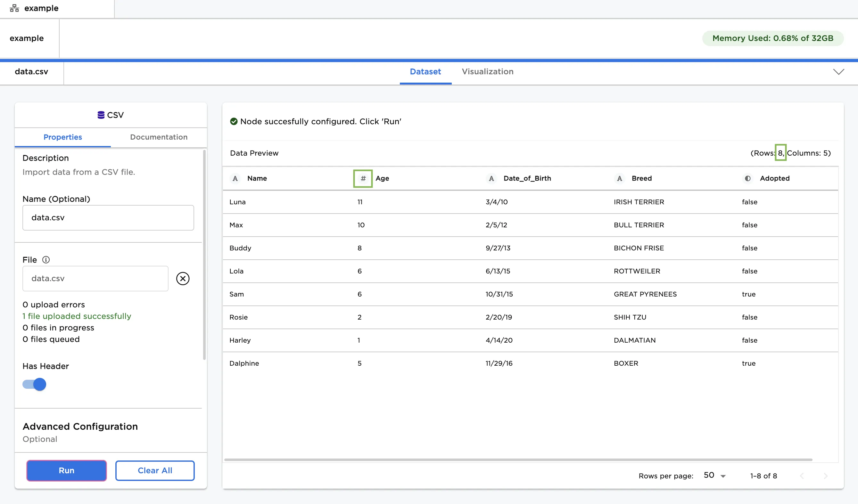This screenshot has height=504, width=858.
Task: Click the text type icon for Name column
Action: click(x=235, y=178)
